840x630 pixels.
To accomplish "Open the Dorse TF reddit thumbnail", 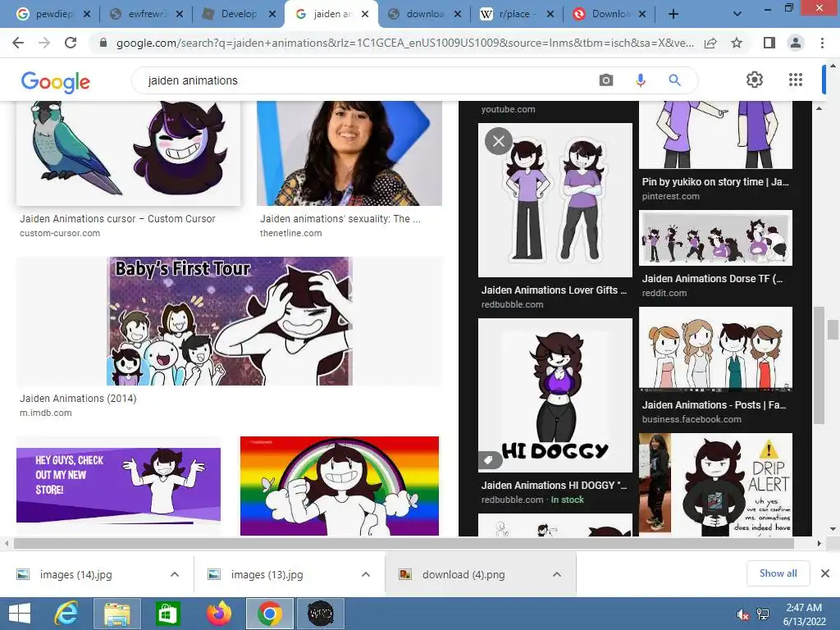I will point(715,238).
